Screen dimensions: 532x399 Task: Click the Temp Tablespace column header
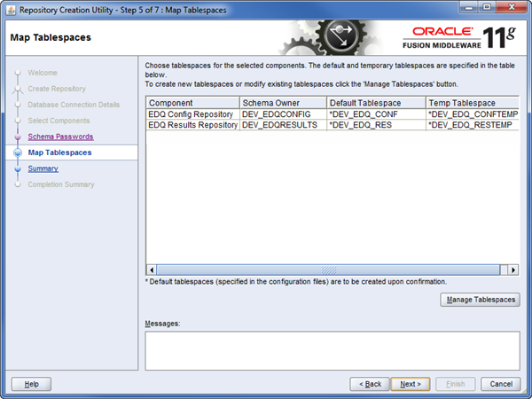coord(473,103)
